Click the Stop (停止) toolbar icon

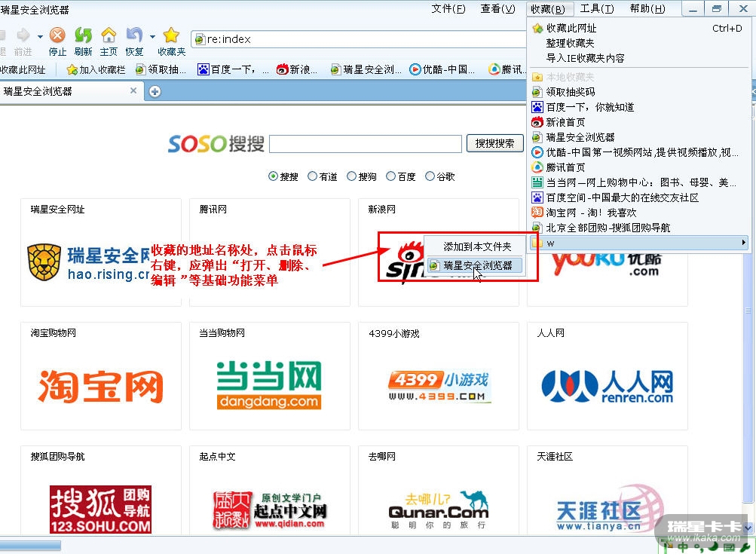tap(57, 35)
